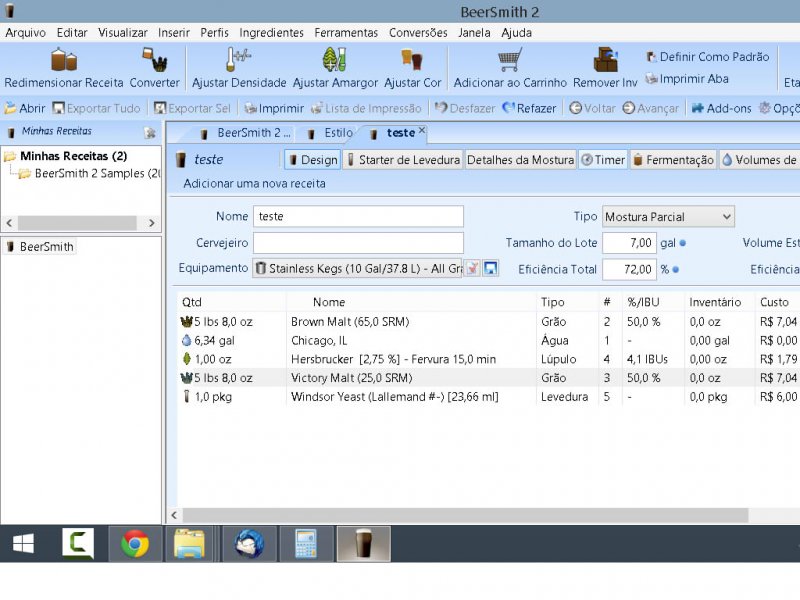
Task: Click Imprimir Aba in the ribbon
Action: click(x=687, y=79)
